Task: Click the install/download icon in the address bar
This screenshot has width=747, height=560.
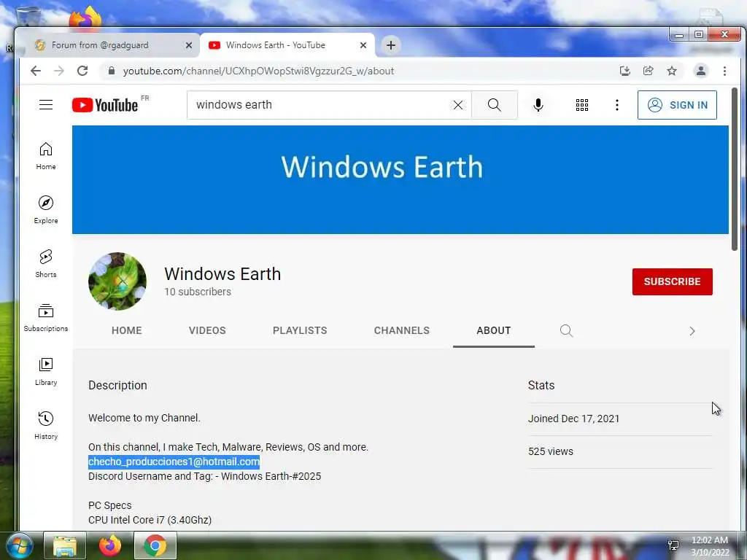Action: tap(625, 71)
